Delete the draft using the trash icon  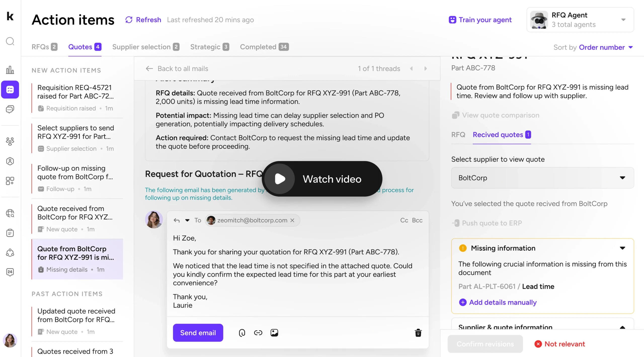pyautogui.click(x=418, y=333)
